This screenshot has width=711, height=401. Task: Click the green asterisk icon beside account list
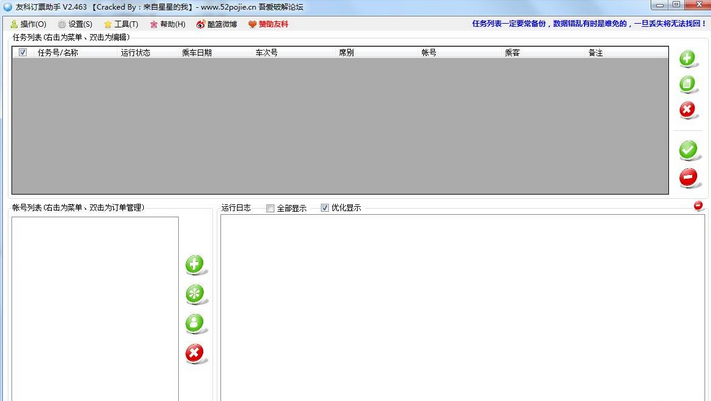point(195,294)
